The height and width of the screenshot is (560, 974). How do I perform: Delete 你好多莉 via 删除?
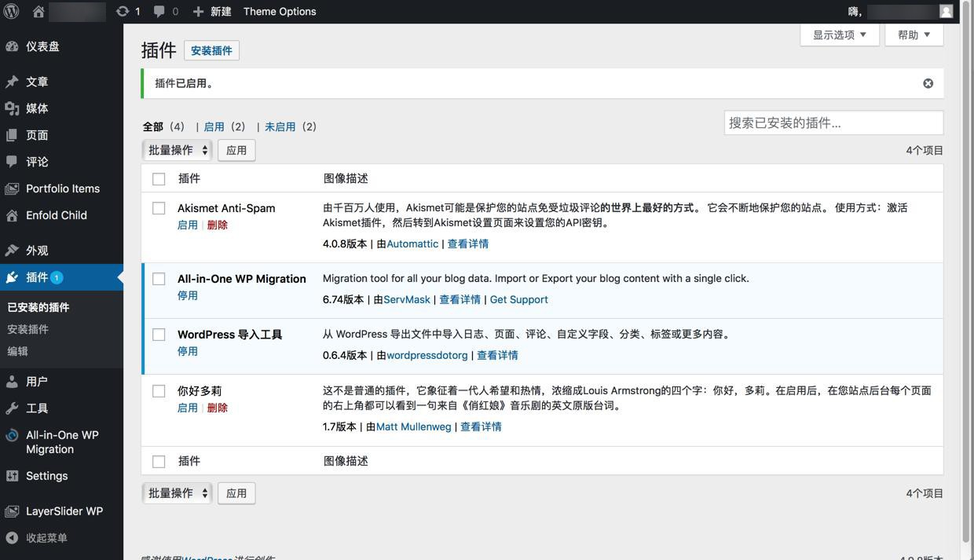[218, 408]
